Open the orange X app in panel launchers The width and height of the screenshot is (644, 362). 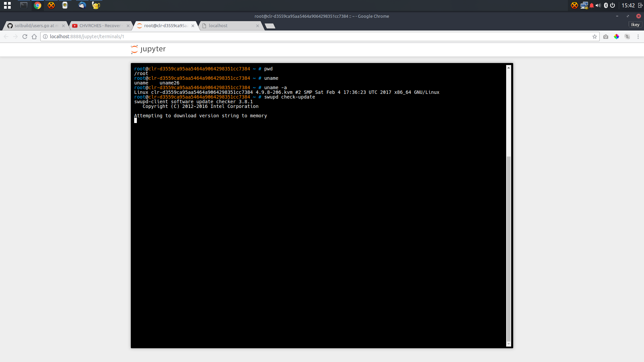pyautogui.click(x=51, y=5)
